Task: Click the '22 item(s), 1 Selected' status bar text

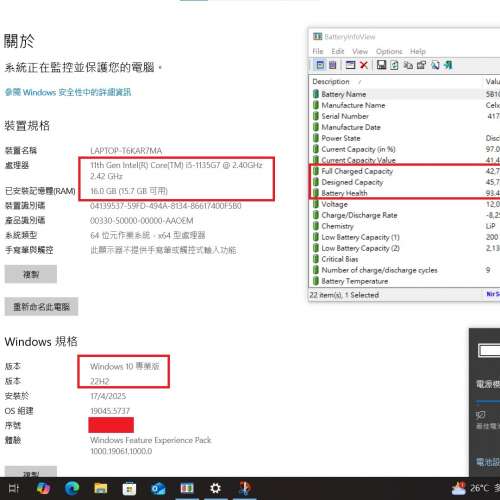Action: (344, 295)
